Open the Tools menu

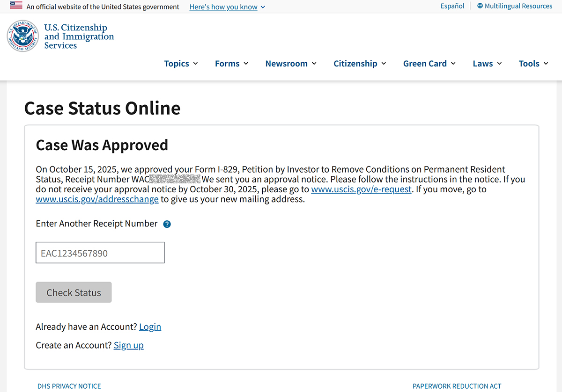[x=533, y=64]
